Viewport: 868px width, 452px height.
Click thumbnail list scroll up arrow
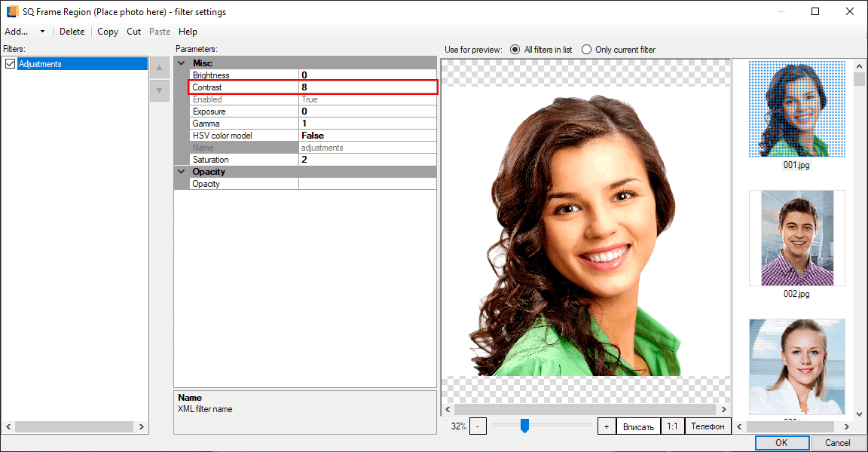(859, 66)
